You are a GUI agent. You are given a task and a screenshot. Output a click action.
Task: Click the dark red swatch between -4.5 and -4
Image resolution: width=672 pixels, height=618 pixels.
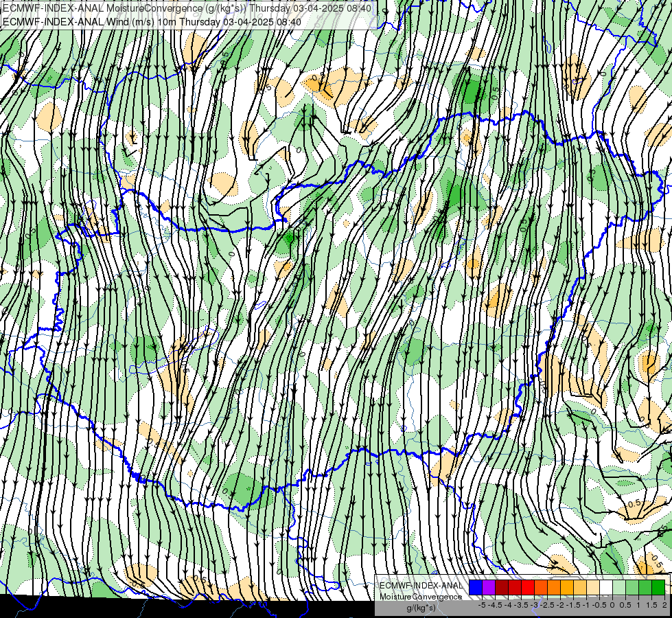click(x=502, y=588)
